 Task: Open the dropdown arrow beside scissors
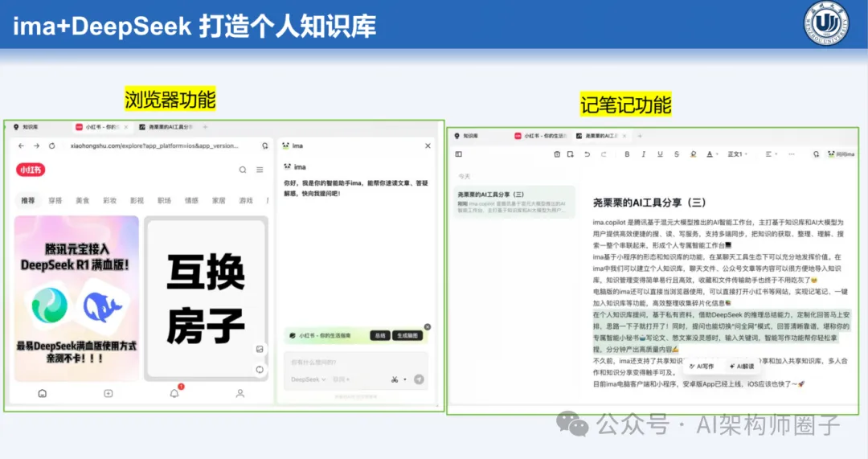pos(405,380)
